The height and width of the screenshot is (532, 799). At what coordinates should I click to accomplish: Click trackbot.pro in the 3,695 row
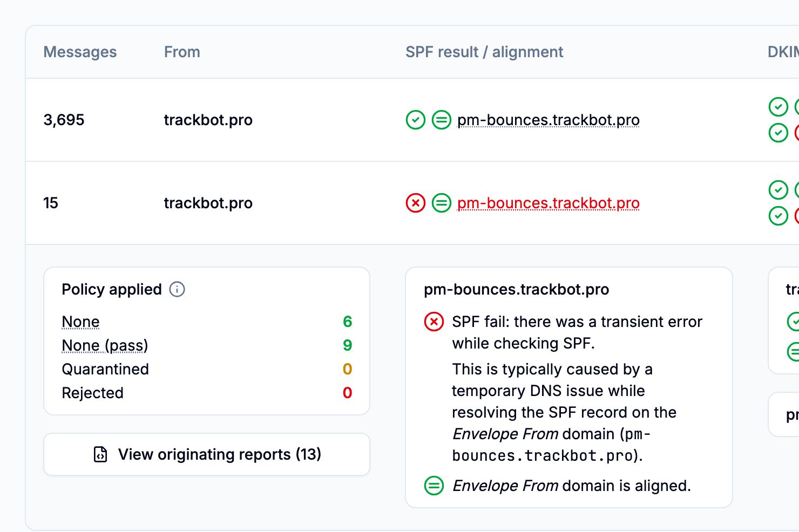(x=208, y=120)
